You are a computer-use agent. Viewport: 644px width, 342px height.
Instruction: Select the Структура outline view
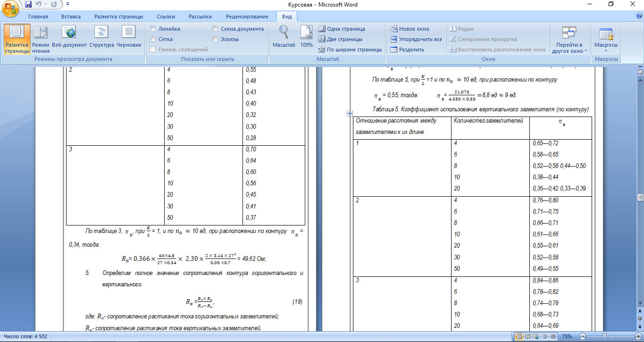pos(101,39)
